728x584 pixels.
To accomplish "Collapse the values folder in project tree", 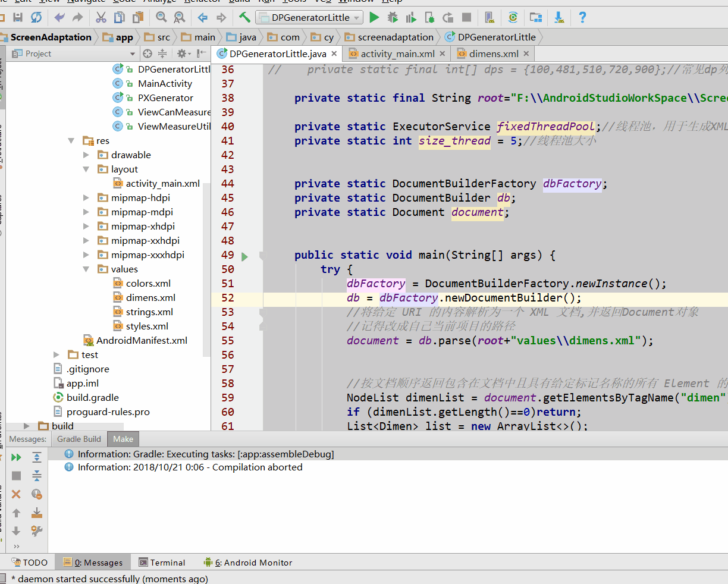I will pos(86,269).
